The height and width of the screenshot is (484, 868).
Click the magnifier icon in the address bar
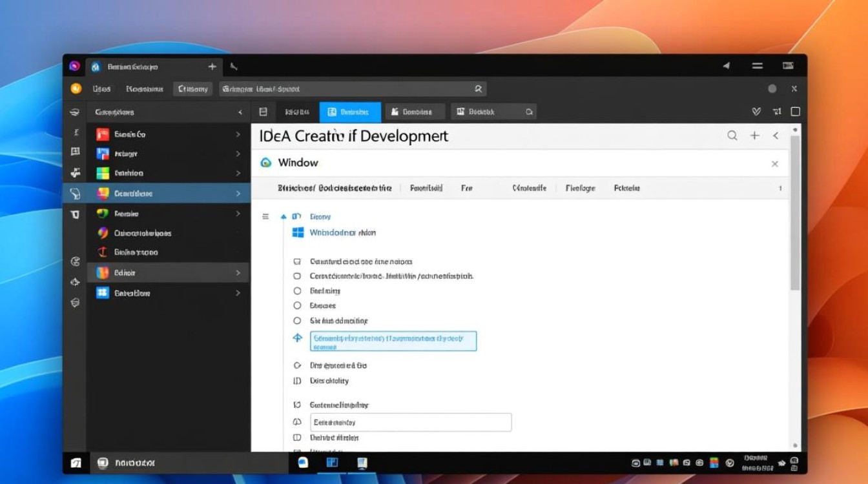478,88
